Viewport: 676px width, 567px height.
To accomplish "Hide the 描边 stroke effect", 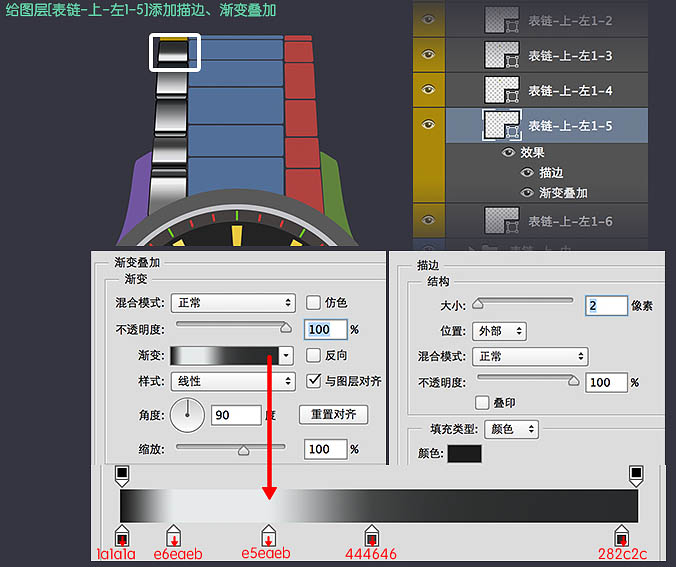I will pos(527,172).
